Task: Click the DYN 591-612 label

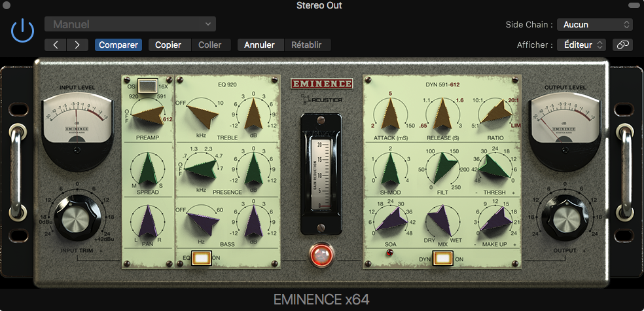Action: tap(442, 84)
